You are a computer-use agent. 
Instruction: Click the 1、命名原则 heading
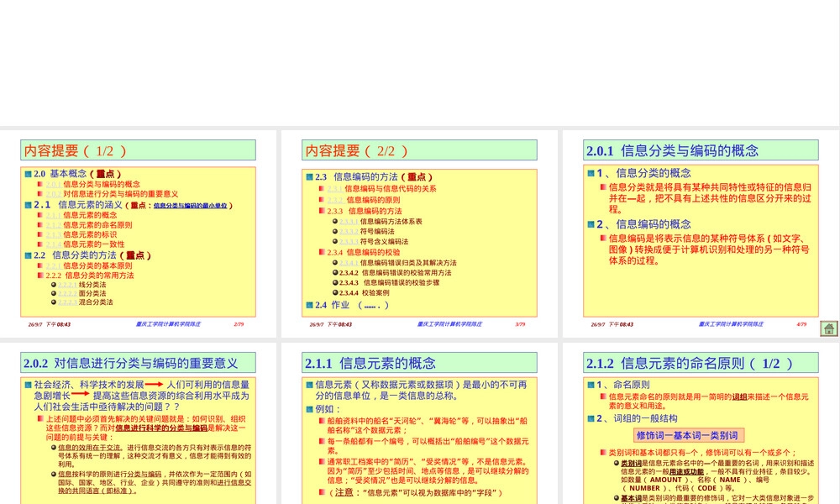pyautogui.click(x=623, y=385)
